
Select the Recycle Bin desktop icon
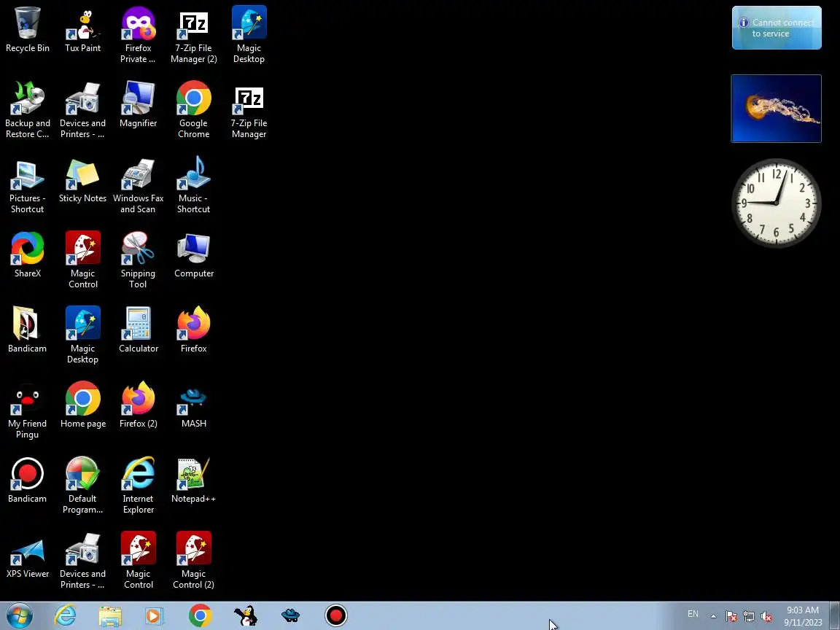click(27, 30)
